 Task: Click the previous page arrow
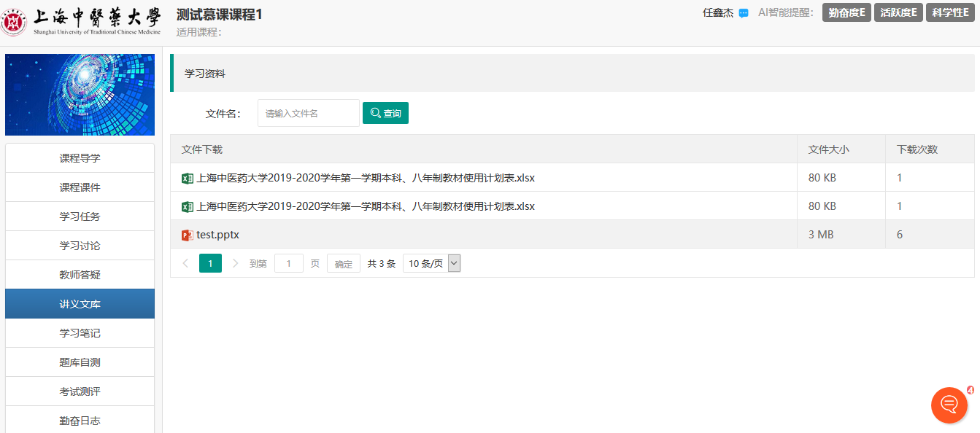pos(185,263)
